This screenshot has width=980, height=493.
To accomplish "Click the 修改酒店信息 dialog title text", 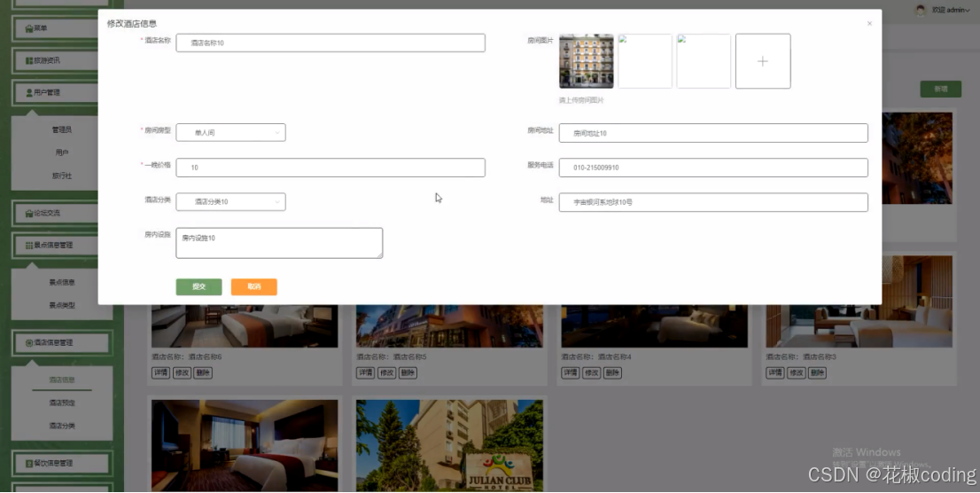I will tap(132, 24).
